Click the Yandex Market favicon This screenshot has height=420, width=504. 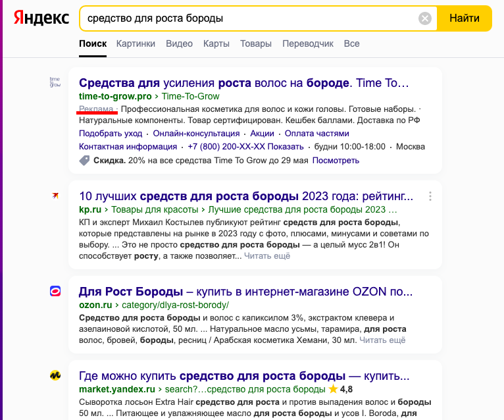[x=55, y=375]
